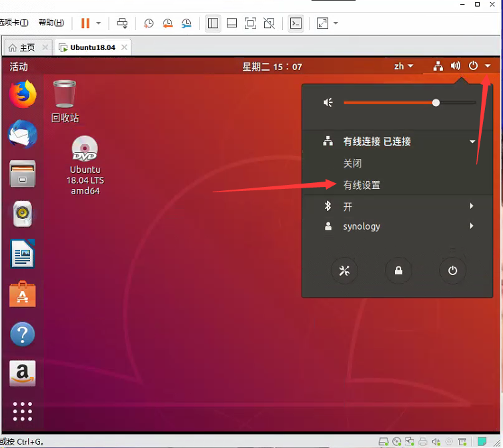Lock the screen with the padlock button
This screenshot has width=503, height=448.
click(x=398, y=270)
